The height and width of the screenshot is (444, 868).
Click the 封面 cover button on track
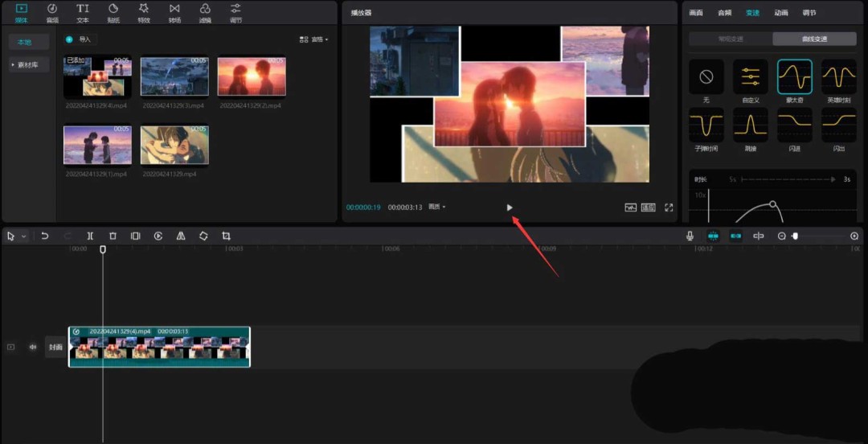(x=55, y=347)
